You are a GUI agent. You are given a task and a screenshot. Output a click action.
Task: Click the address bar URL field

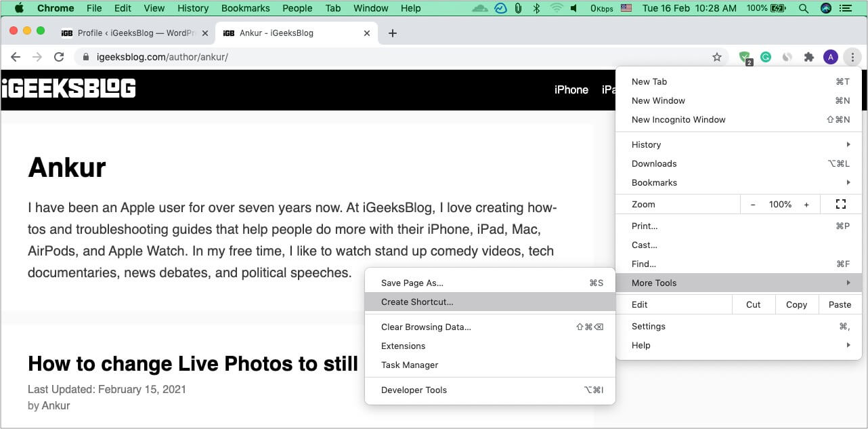pos(399,57)
